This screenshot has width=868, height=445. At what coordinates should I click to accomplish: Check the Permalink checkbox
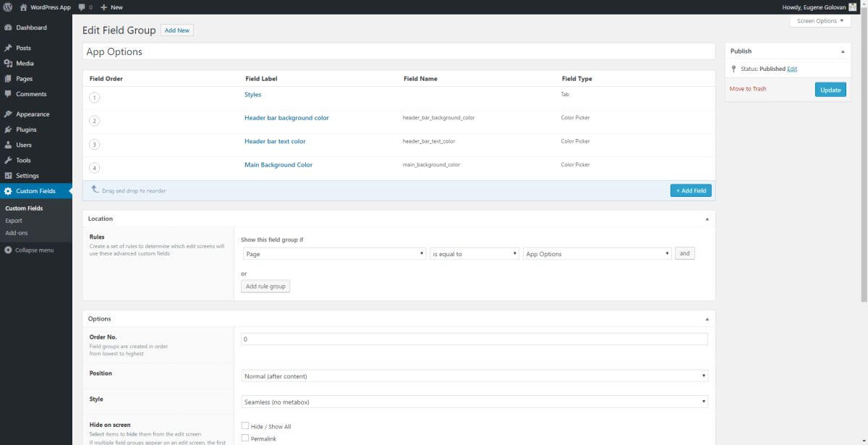[x=245, y=438]
